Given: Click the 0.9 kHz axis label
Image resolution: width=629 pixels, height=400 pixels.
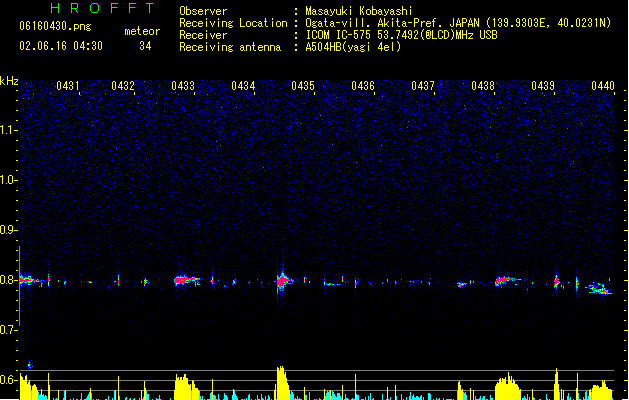Looking at the screenshot, I should (x=8, y=230).
